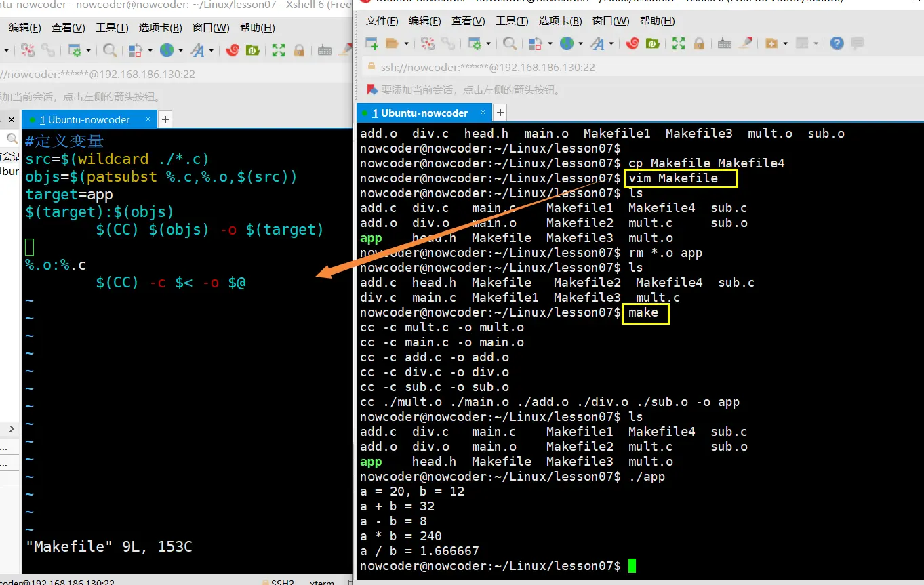Open 工具(T) menu in left Xshell window
Image resolution: width=924 pixels, height=585 pixels.
(112, 28)
